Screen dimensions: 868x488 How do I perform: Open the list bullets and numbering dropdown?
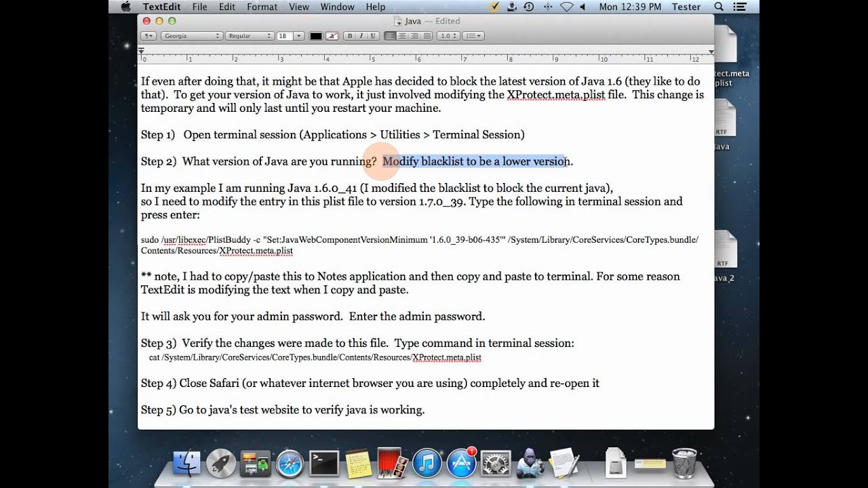473,36
